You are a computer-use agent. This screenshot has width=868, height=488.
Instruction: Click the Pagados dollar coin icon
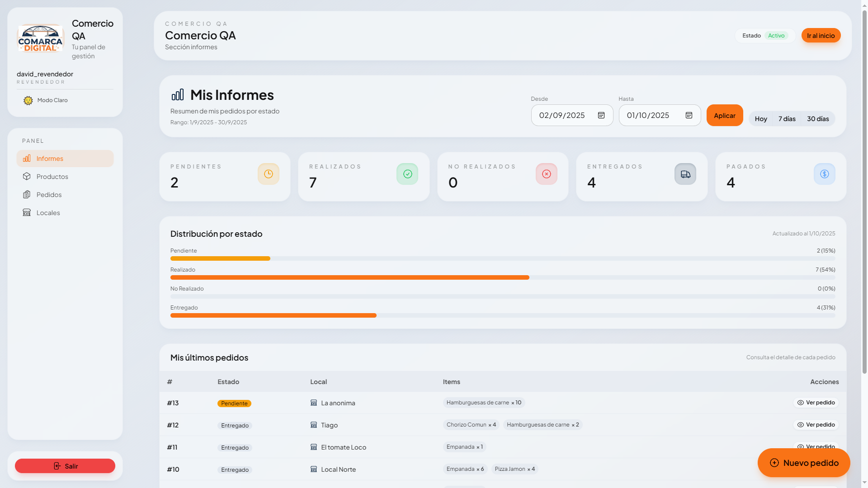[x=825, y=174]
